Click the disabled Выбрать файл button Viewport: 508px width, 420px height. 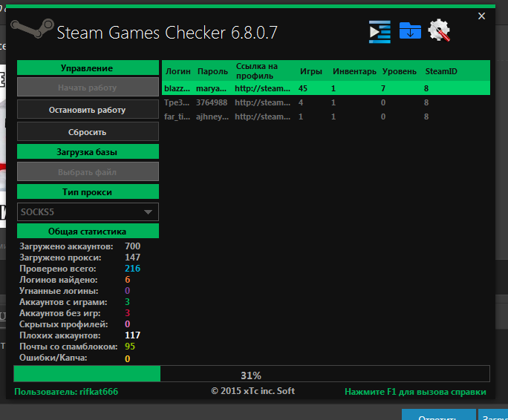tap(88, 171)
